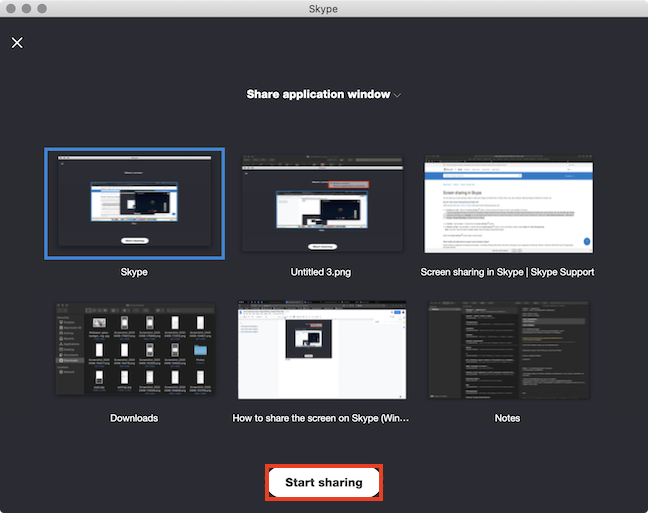
Task: Click the 'Notes' label text
Action: pos(507,418)
